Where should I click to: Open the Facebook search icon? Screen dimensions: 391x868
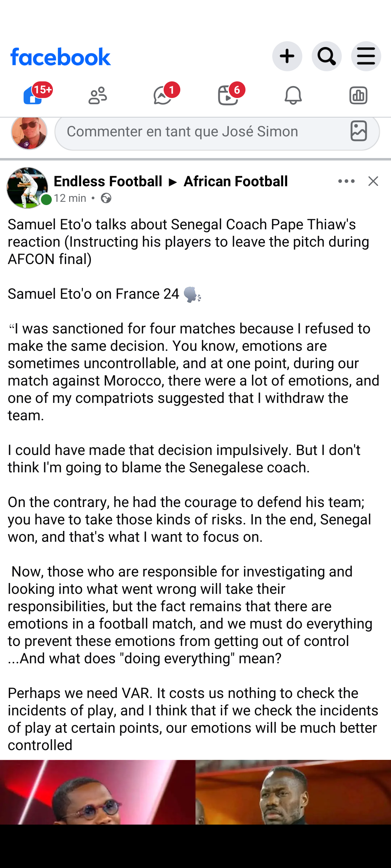pos(327,56)
